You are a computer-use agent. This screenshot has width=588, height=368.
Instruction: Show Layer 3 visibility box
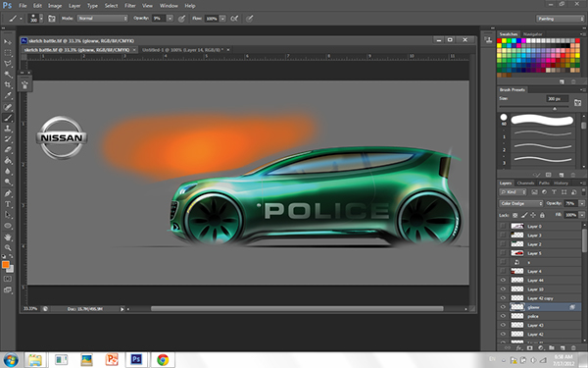503,236
